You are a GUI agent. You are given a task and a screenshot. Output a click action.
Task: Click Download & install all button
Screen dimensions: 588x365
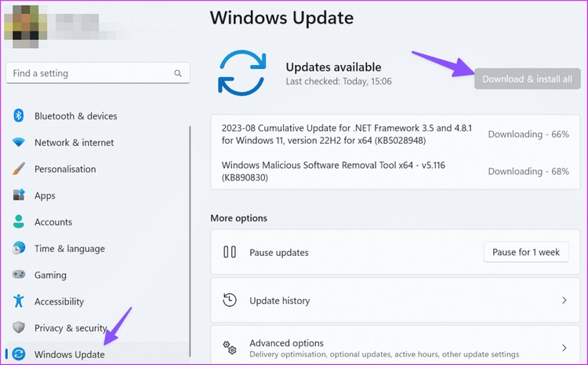[x=528, y=78]
